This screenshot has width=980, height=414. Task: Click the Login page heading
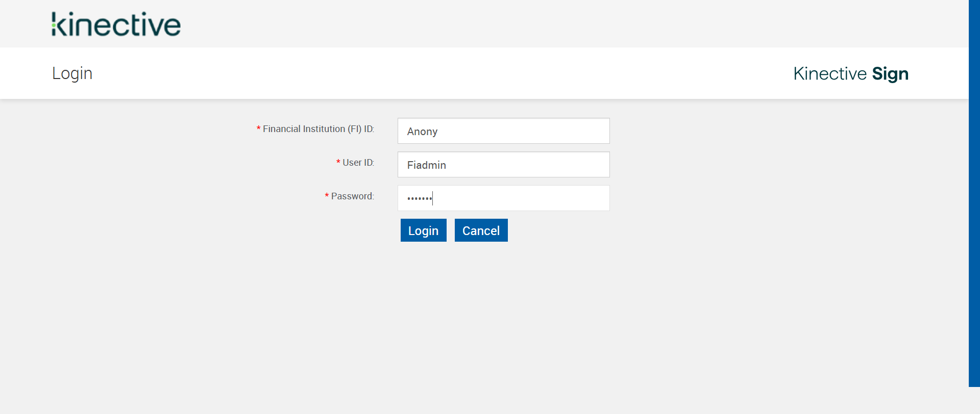72,73
